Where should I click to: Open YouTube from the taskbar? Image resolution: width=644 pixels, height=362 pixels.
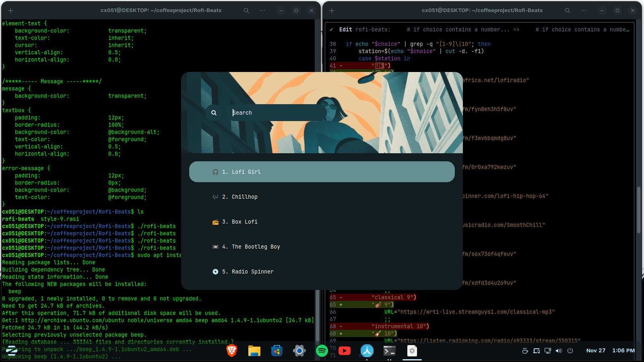pos(344,351)
